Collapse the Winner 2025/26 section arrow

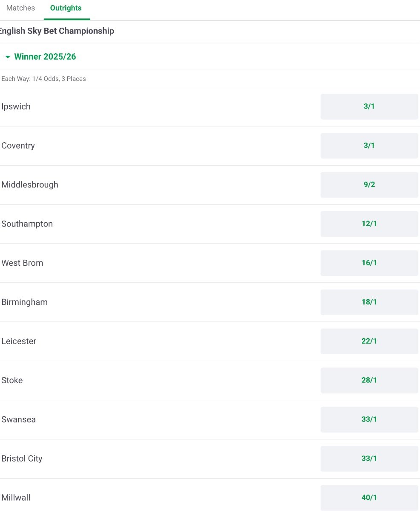click(8, 57)
